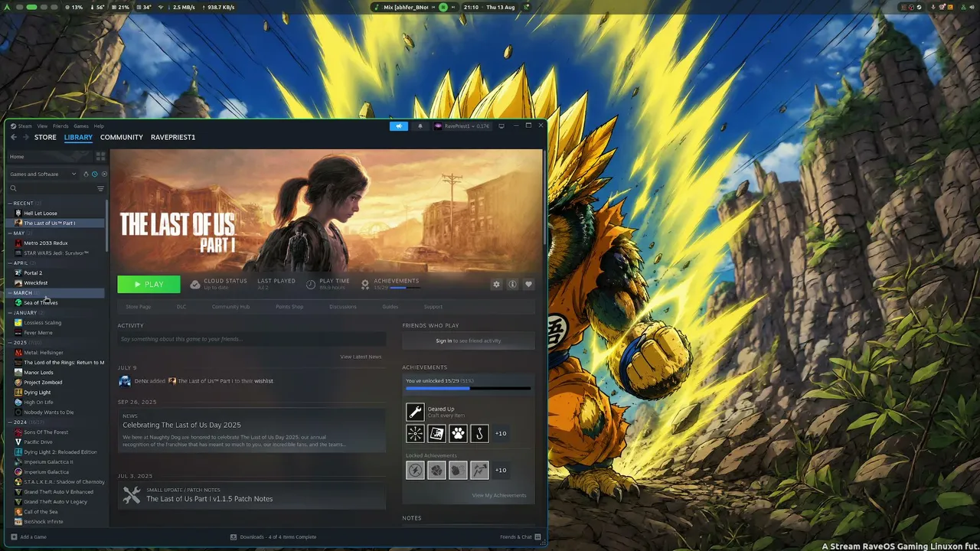Click the Add a Game plus icon
Viewport: 980px width, 551px height.
pyautogui.click(x=14, y=536)
